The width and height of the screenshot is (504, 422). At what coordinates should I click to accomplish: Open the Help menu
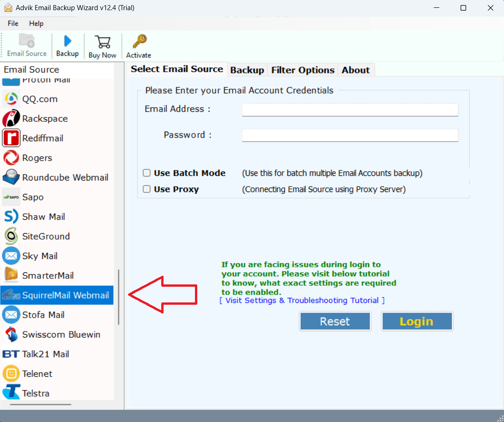(36, 24)
